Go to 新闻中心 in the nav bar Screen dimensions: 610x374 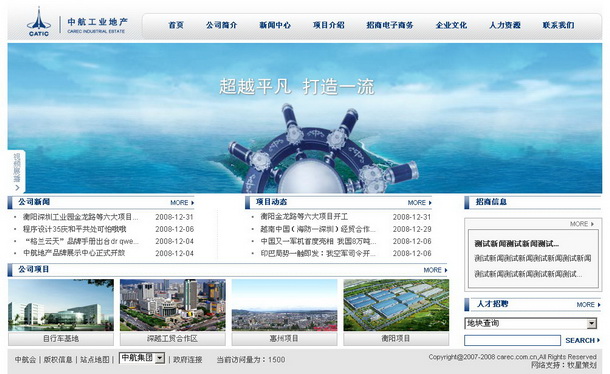275,25
